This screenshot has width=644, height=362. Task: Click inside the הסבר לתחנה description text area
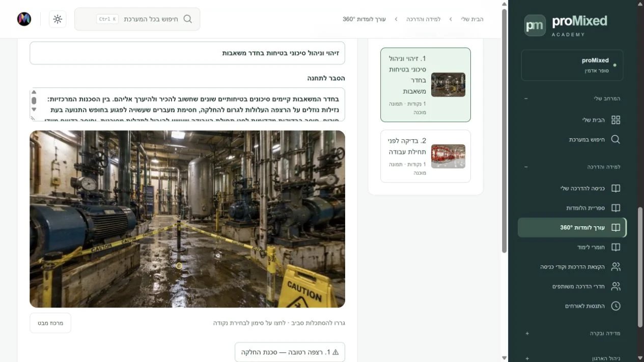[187, 105]
